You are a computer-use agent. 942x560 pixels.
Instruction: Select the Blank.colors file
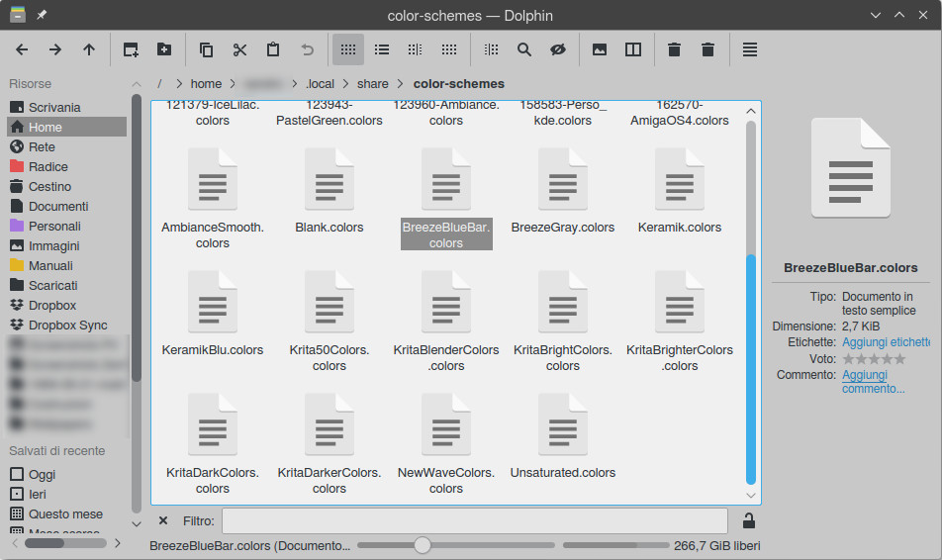click(330, 191)
